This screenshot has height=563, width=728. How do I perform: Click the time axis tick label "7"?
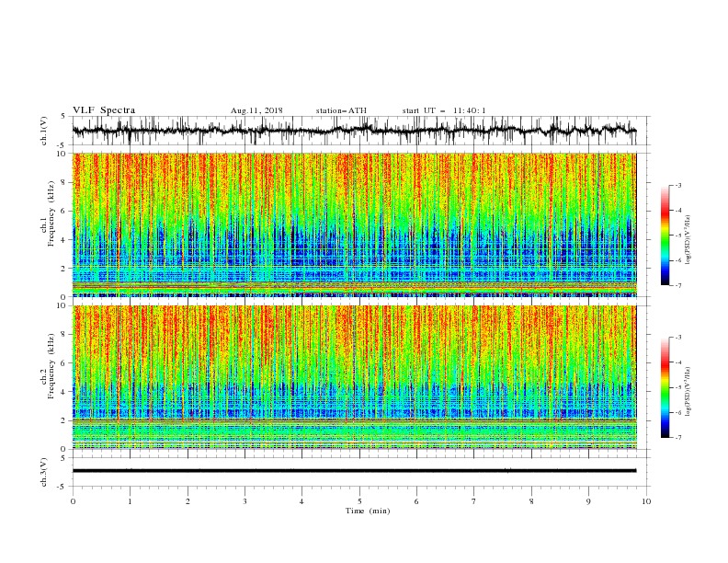pyautogui.click(x=474, y=501)
